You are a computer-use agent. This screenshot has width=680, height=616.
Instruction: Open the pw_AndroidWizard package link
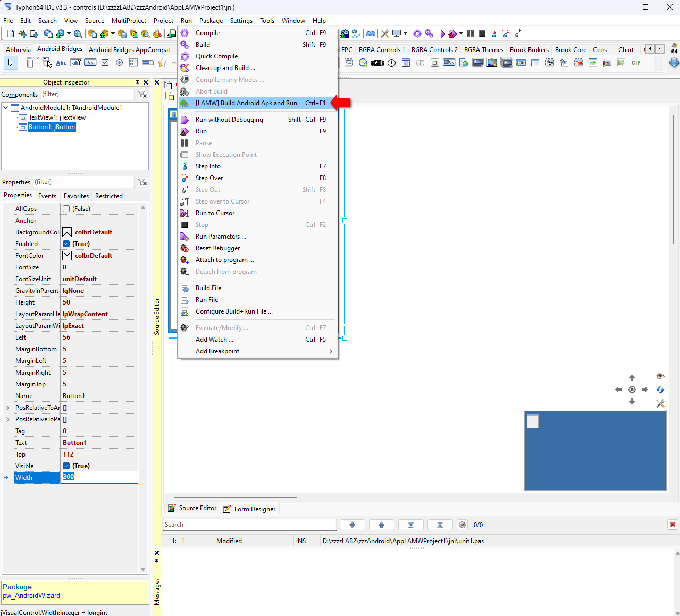pos(31,596)
